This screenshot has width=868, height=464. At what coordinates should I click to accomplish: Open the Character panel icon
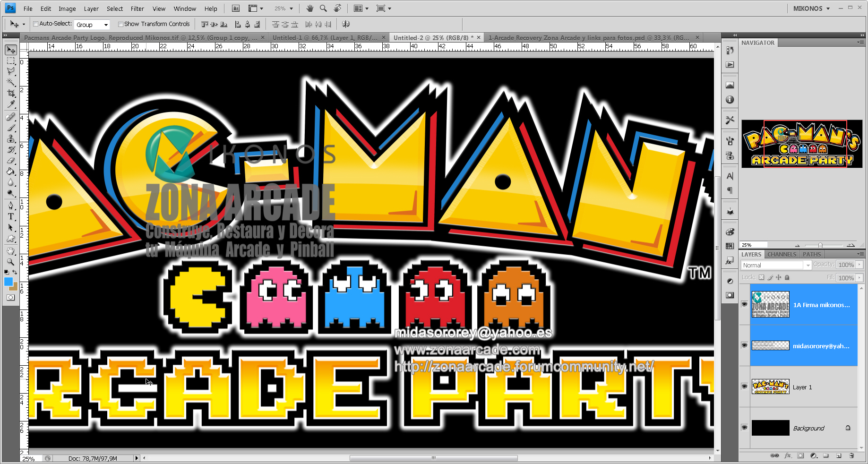tap(730, 176)
